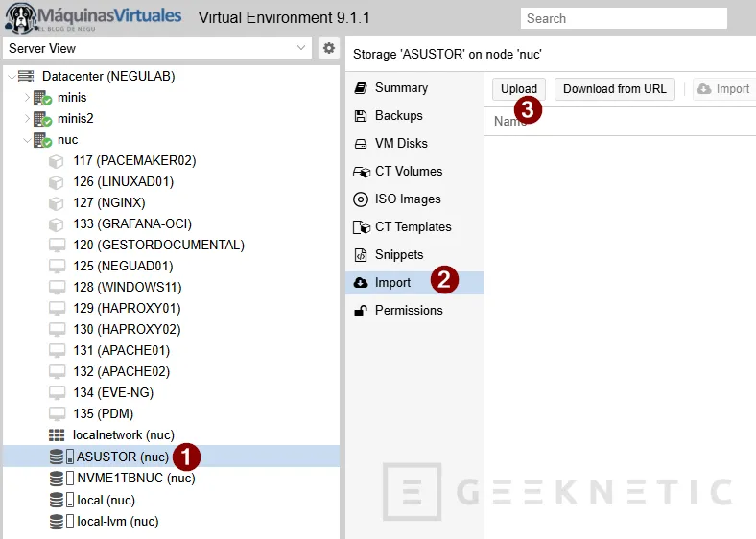Select the Import section
The height and width of the screenshot is (539, 756).
(x=414, y=283)
